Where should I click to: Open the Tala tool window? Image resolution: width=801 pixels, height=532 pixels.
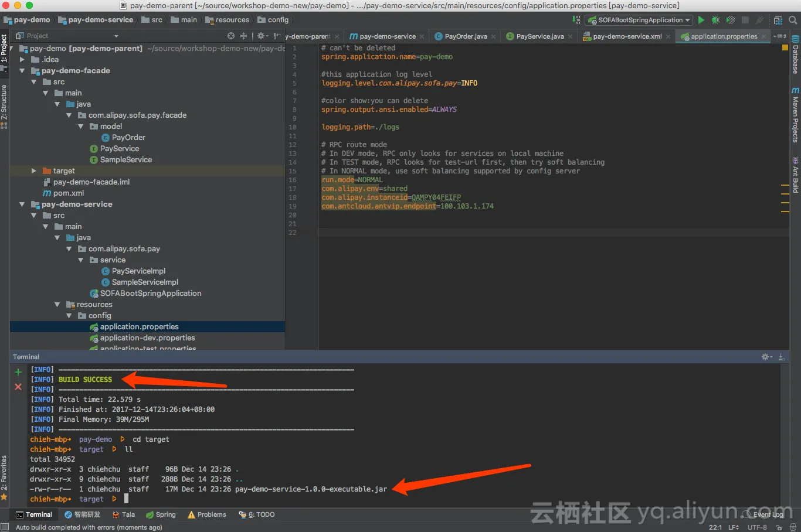tap(123, 514)
